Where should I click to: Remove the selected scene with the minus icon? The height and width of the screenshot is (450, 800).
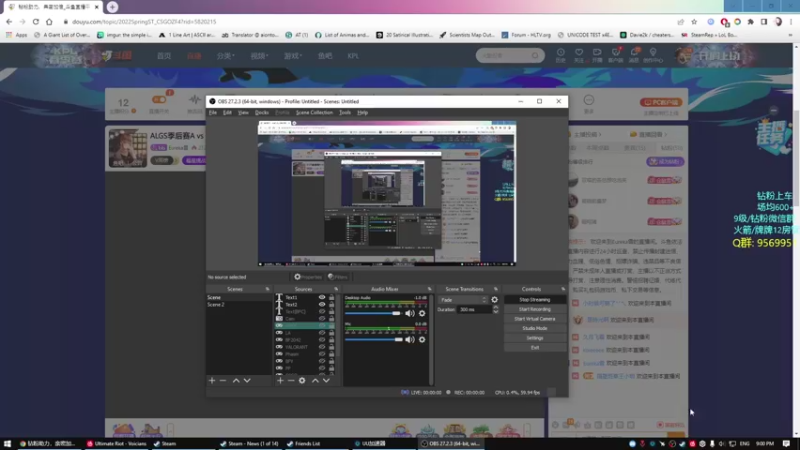[223, 381]
